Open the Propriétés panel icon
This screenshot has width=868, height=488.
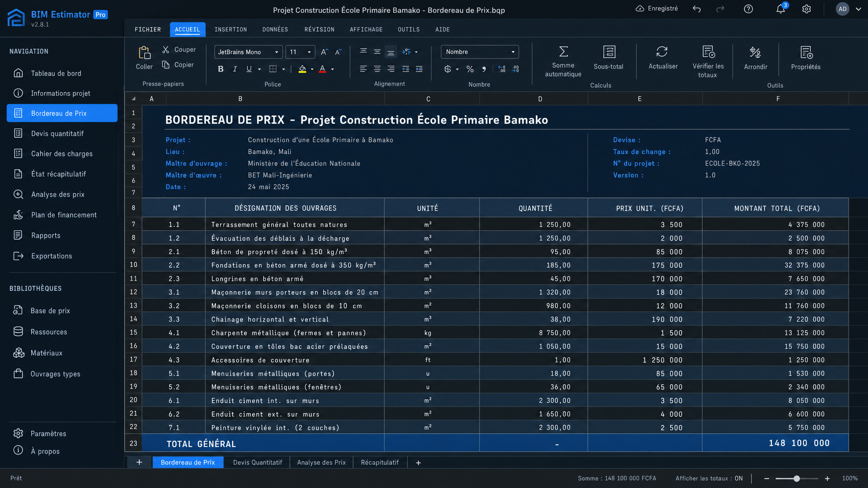[806, 52]
